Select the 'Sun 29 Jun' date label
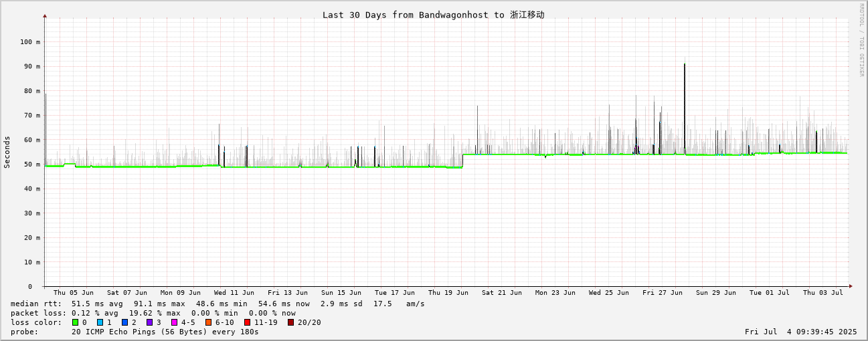The width and height of the screenshot is (868, 341). pos(716,293)
